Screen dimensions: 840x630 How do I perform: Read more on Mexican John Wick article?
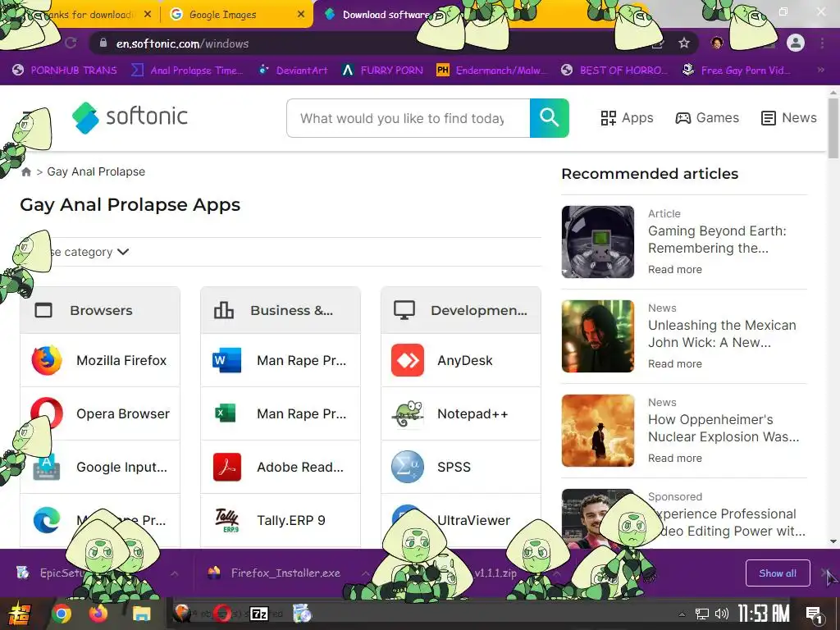click(x=674, y=363)
